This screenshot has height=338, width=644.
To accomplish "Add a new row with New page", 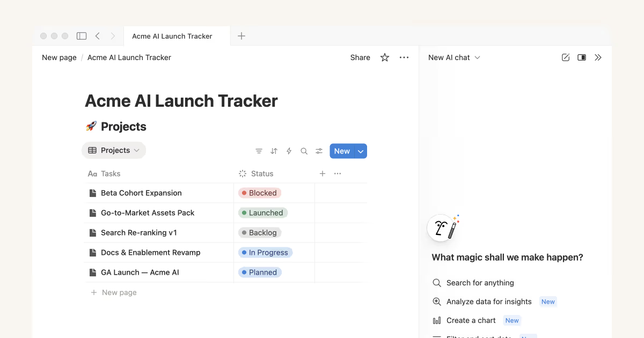I will pos(113,292).
